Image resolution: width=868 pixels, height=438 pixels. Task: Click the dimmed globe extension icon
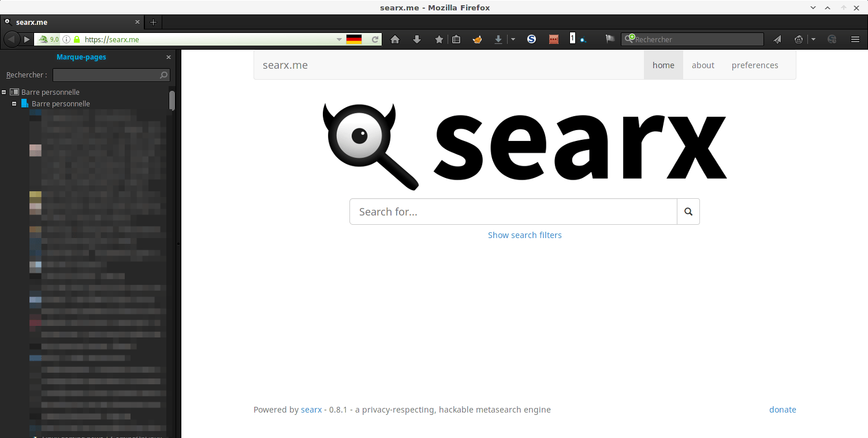832,39
